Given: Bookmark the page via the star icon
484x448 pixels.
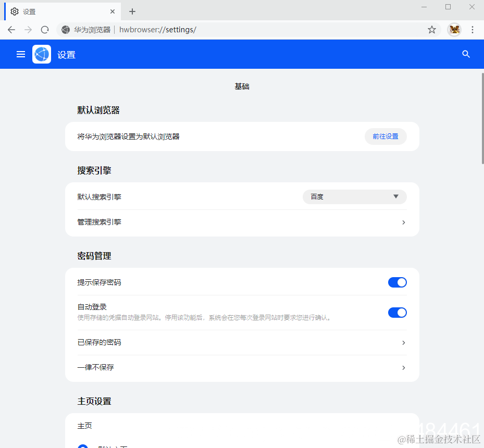Looking at the screenshot, I should pyautogui.click(x=431, y=30).
